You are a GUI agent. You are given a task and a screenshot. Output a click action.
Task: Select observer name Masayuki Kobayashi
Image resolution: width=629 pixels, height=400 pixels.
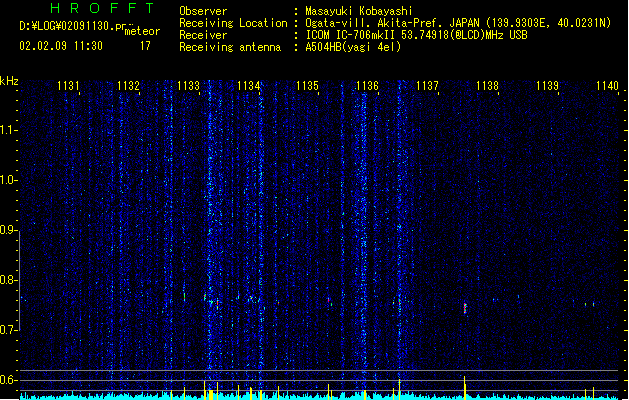click(x=359, y=11)
